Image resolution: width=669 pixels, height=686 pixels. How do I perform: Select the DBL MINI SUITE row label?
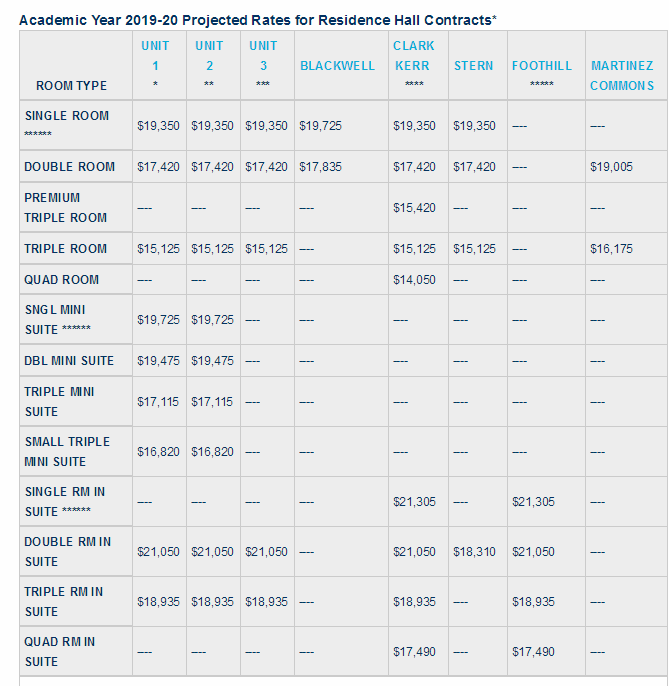[69, 360]
